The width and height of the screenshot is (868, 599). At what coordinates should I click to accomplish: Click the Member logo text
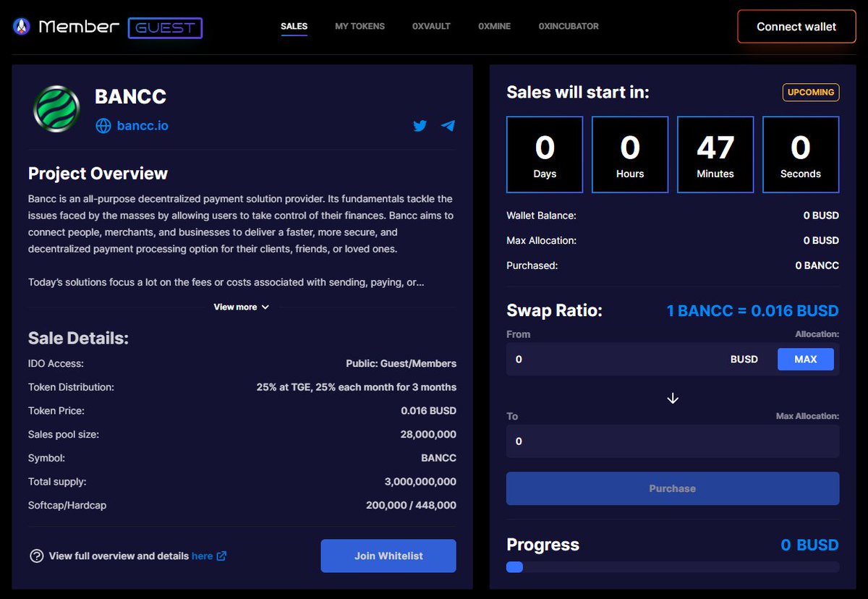click(x=79, y=27)
